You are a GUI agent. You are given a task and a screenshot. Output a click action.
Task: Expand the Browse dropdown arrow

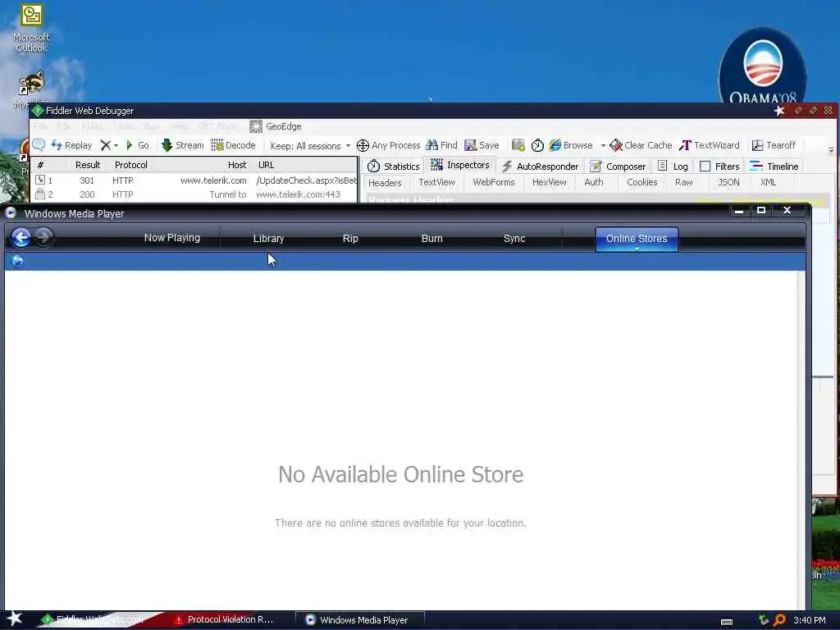tap(603, 146)
